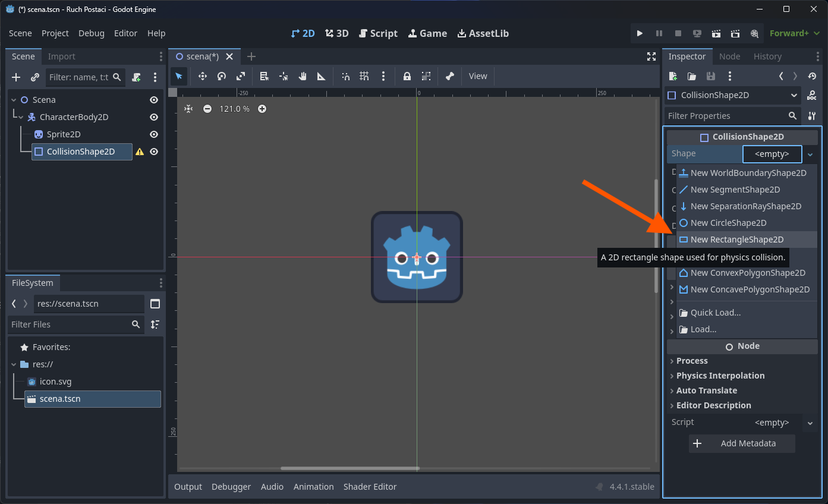Image resolution: width=828 pixels, height=504 pixels.
Task: Open Scene dock extra options menu
Action: 155,77
